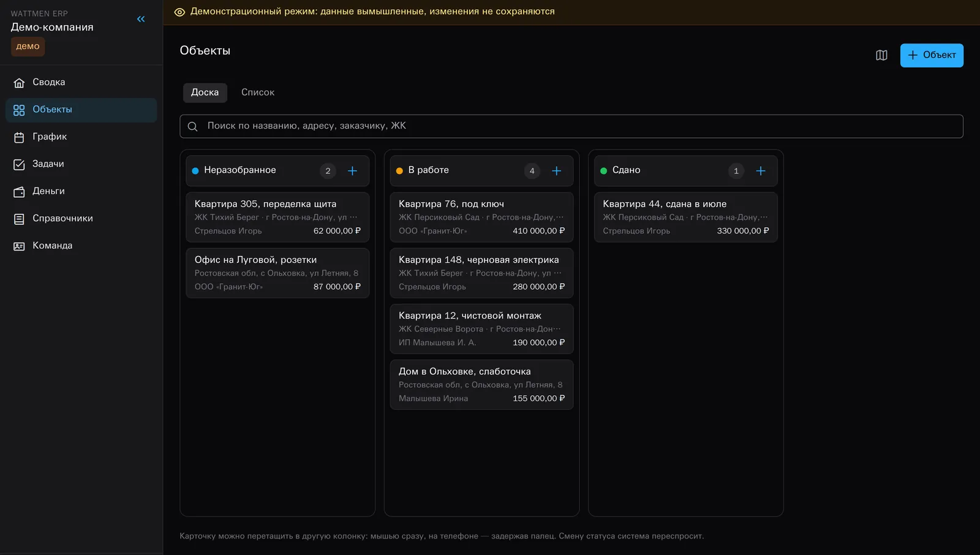Screen dimensions: 980x555
Task: Open the card Квартира 148, черновая электрика
Action: (482, 273)
